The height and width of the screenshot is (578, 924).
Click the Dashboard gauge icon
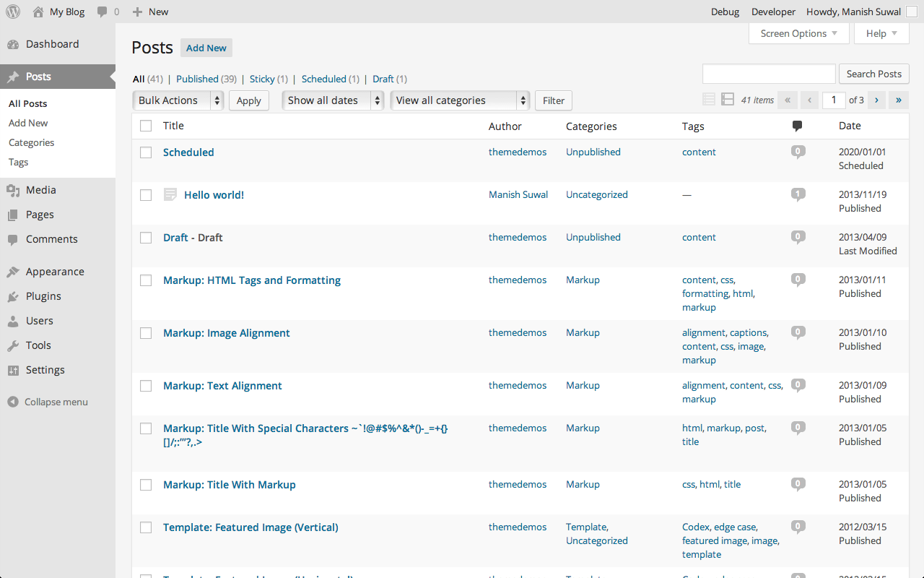click(13, 44)
